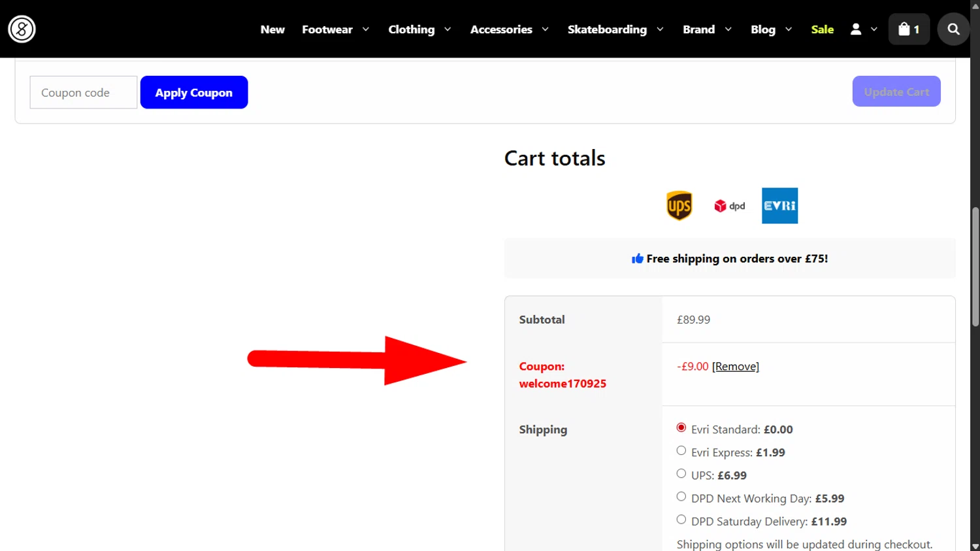Viewport: 980px width, 551px height.
Task: Click the site logo in the header
Action: pos(22,29)
